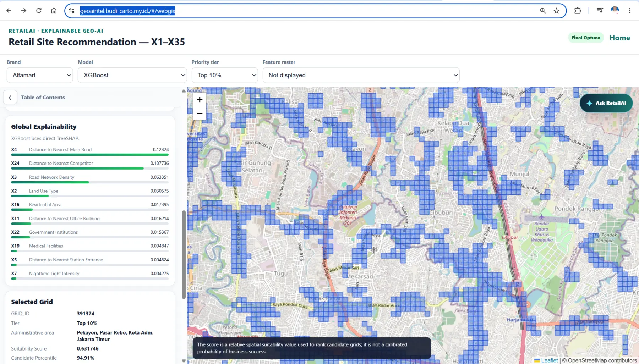The width and height of the screenshot is (639, 364).
Task: Click the Pasir Gunung Selatan label on the map
Action: click(x=252, y=166)
